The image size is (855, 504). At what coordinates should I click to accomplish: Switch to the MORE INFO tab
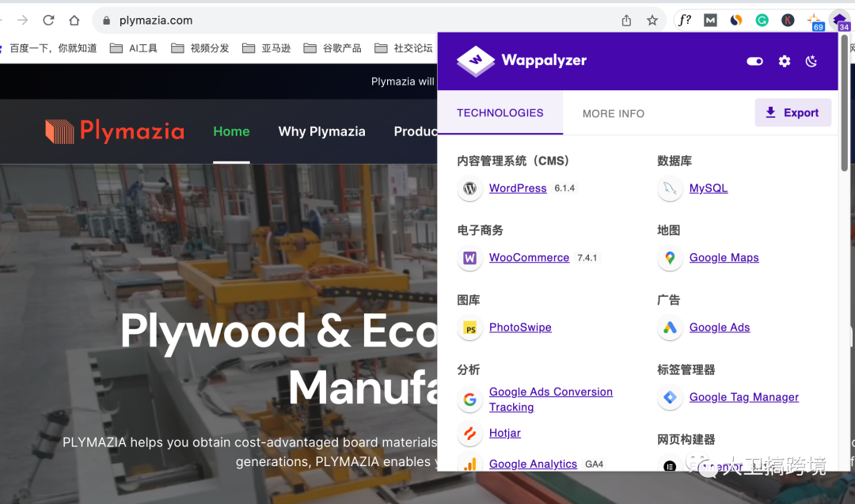point(614,113)
